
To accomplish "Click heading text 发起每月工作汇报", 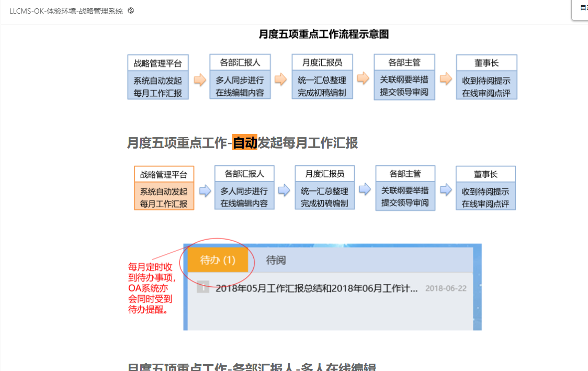I will 308,142.
